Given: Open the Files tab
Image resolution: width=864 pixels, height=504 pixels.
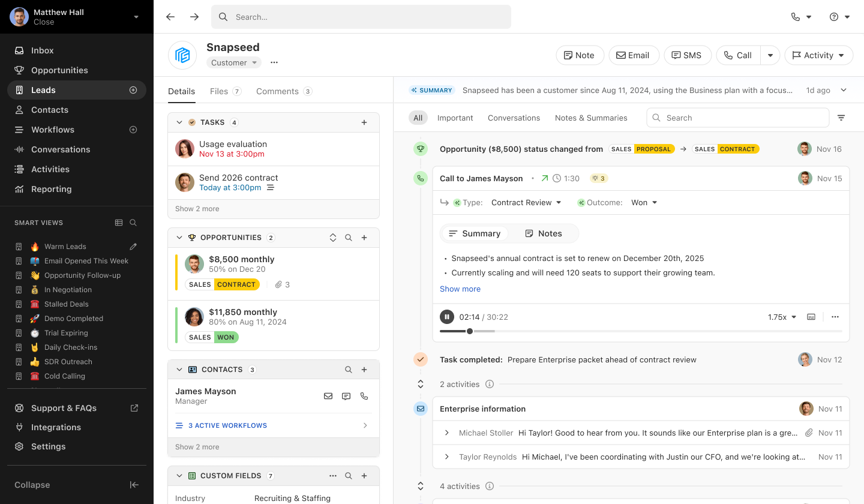Looking at the screenshot, I should [226, 91].
